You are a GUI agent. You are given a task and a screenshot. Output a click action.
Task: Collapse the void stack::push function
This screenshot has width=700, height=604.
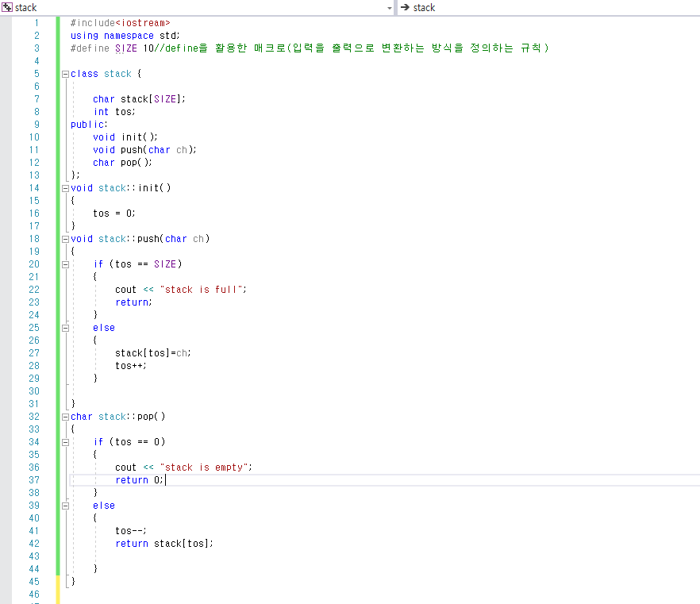point(65,239)
